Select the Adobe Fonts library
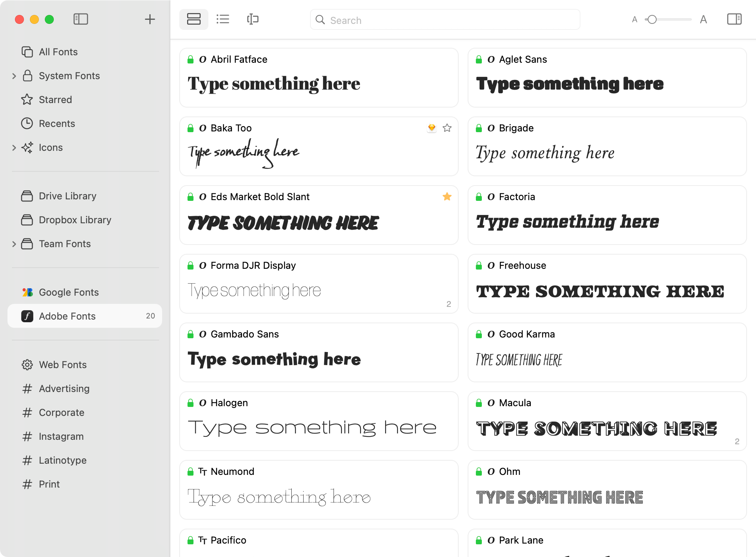The width and height of the screenshot is (756, 557). (x=67, y=316)
